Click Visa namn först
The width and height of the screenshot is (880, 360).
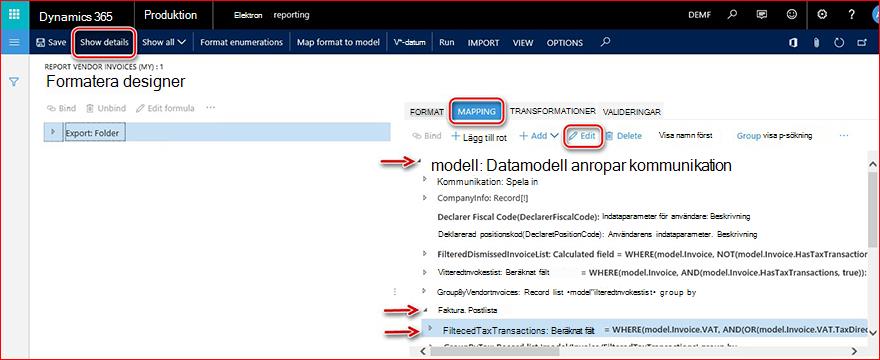(x=685, y=136)
